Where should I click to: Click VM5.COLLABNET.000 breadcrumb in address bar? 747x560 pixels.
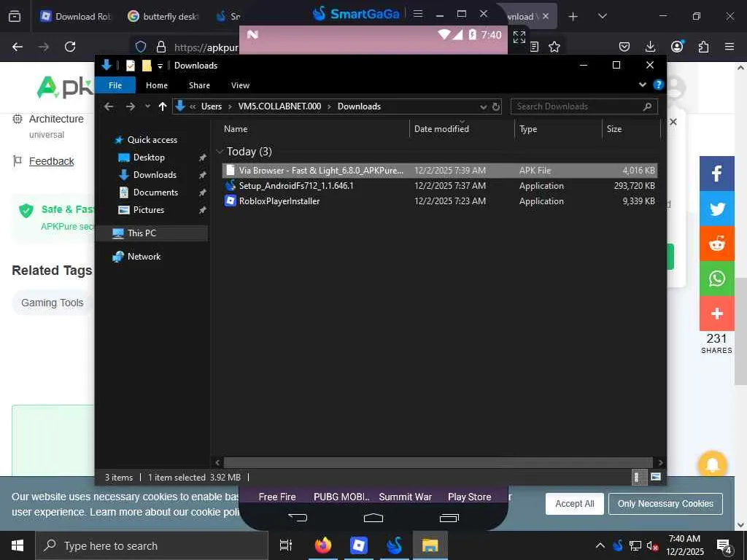coord(279,106)
